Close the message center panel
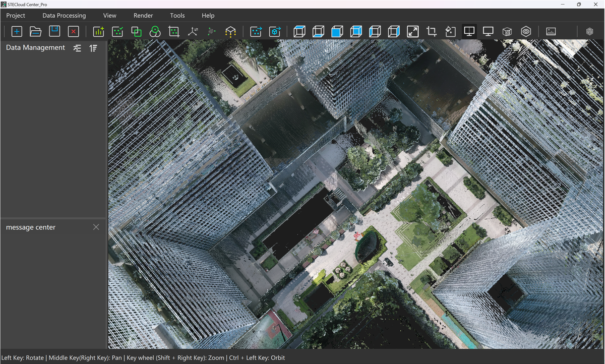The width and height of the screenshot is (605, 364). [x=96, y=227]
